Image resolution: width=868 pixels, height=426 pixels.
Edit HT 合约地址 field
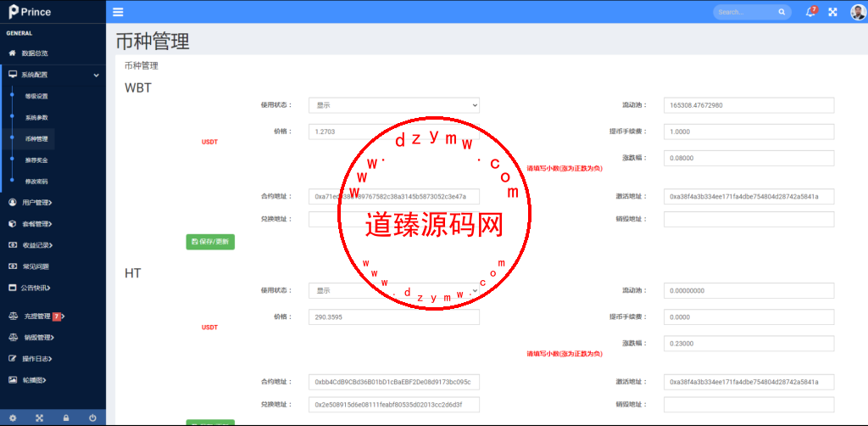394,382
